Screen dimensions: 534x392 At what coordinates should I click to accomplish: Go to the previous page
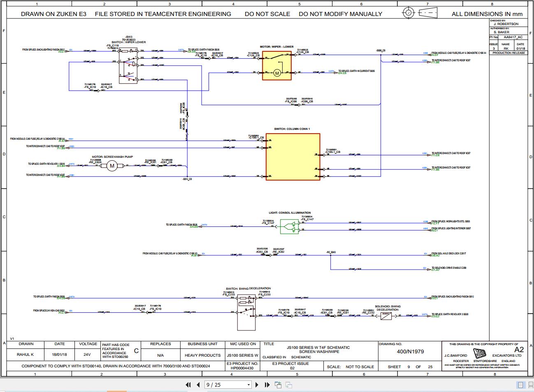pos(198,385)
